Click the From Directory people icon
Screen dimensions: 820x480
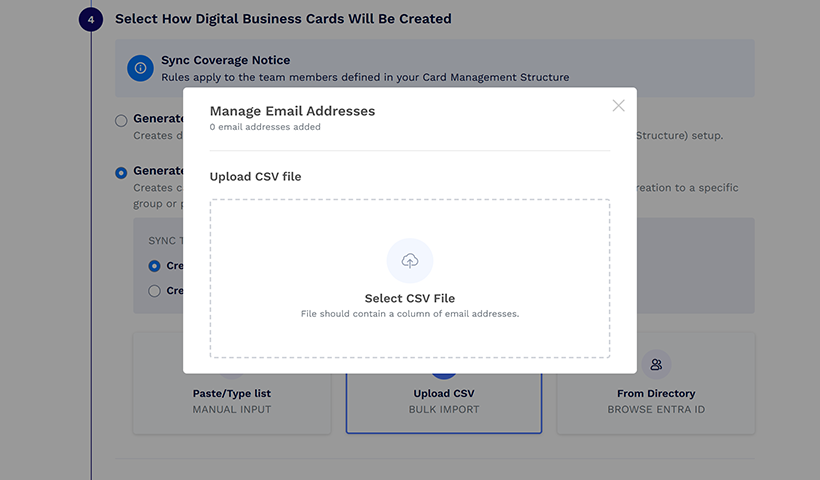coord(656,364)
